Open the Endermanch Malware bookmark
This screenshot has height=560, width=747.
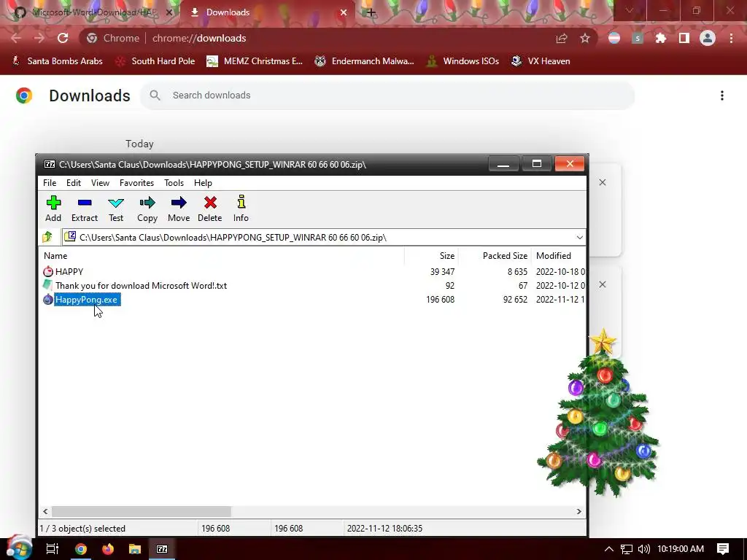tap(365, 61)
